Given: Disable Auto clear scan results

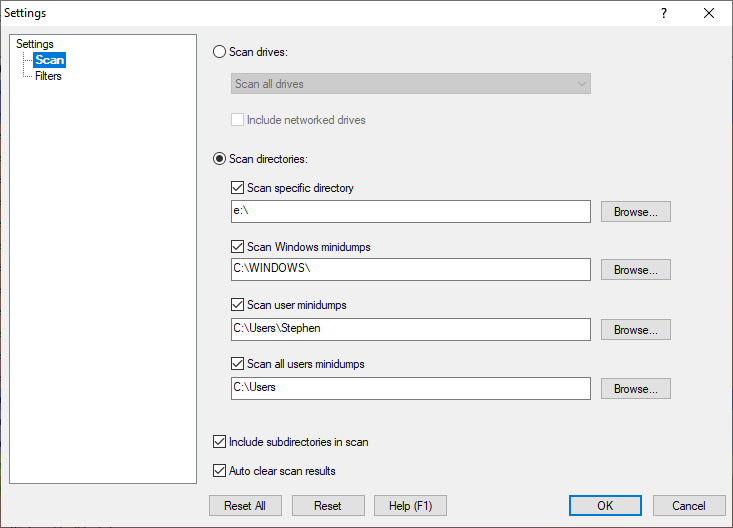Looking at the screenshot, I should tap(220, 471).
